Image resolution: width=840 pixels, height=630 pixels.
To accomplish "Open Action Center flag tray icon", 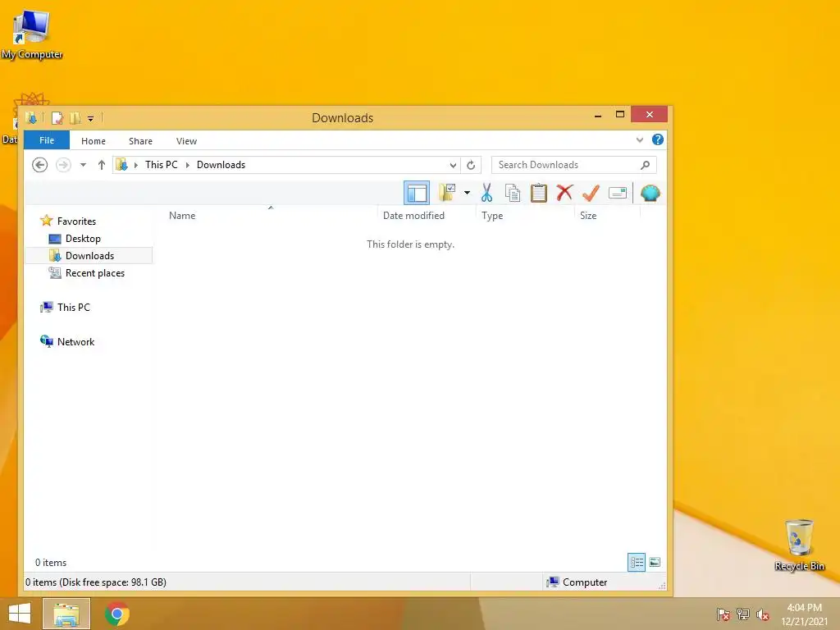I will click(724, 614).
